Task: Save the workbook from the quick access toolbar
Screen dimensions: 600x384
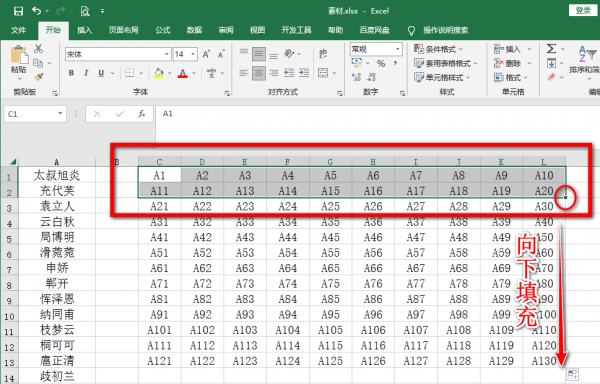Action: [18, 11]
